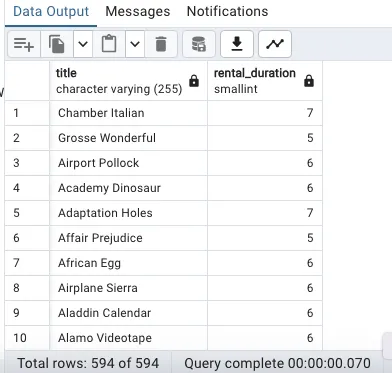This screenshot has height=373, width=392.
Task: Select the title column header
Action: 128,81
